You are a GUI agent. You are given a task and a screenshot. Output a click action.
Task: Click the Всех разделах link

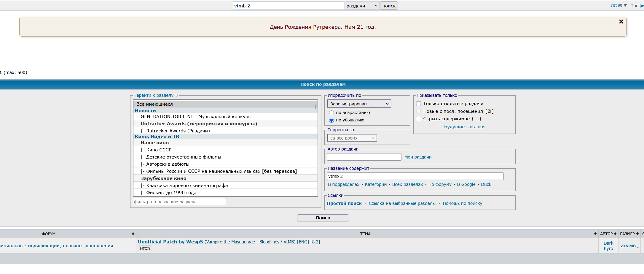pyautogui.click(x=408, y=184)
